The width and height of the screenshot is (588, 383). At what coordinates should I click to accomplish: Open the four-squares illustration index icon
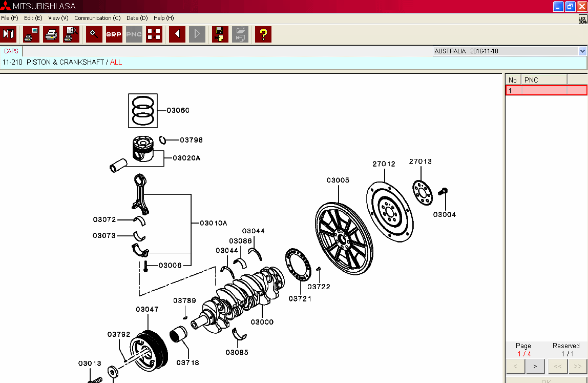(154, 34)
